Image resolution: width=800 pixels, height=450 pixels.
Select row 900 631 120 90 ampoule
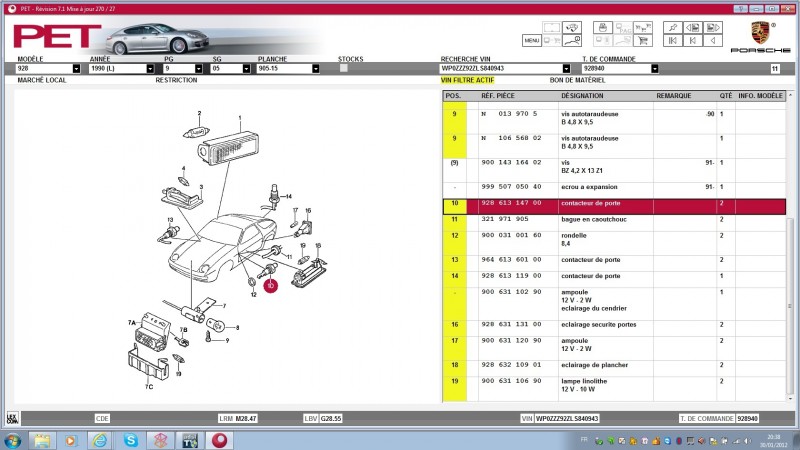click(614, 348)
